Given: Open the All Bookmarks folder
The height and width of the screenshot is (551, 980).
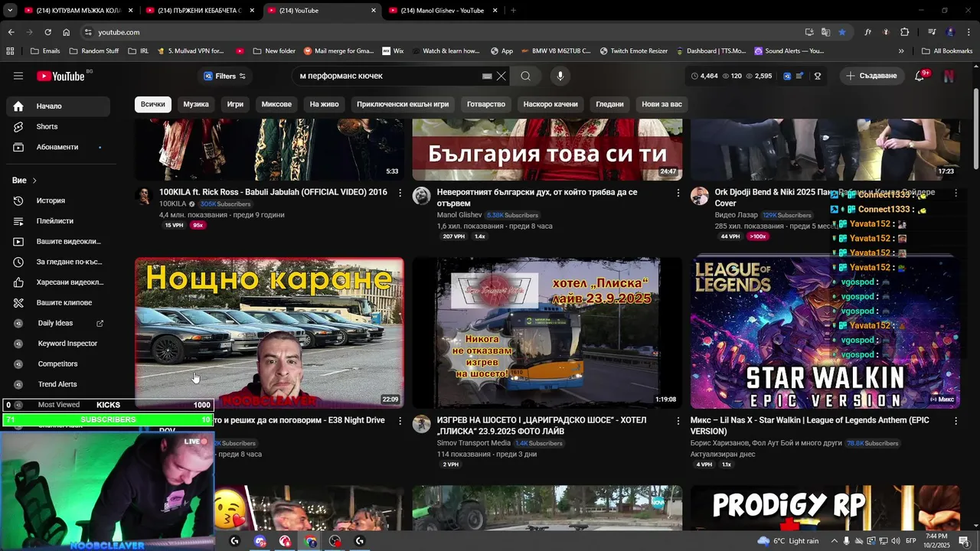Looking at the screenshot, I should click(947, 51).
